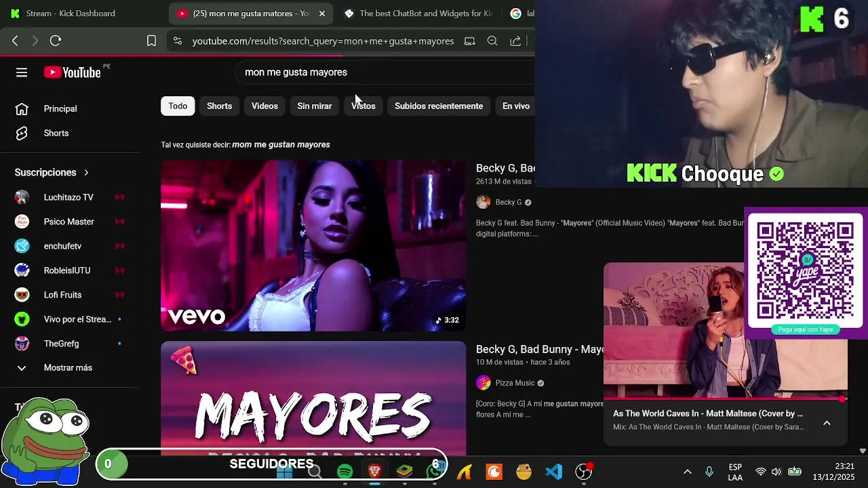Open Pizza Music channel avatar
868x488 pixels.
pos(483,383)
